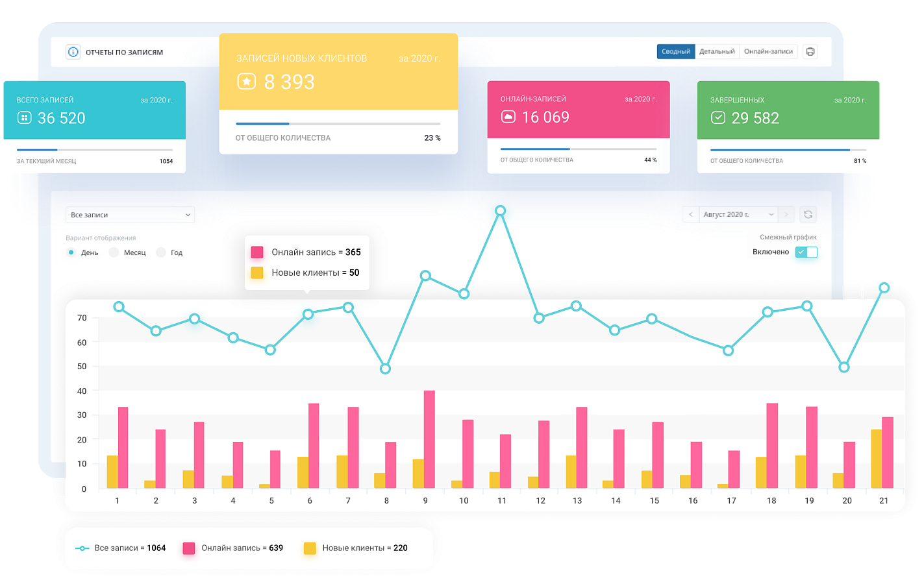Click the yellow bar for day 21
924x584 pixels.
[877, 459]
